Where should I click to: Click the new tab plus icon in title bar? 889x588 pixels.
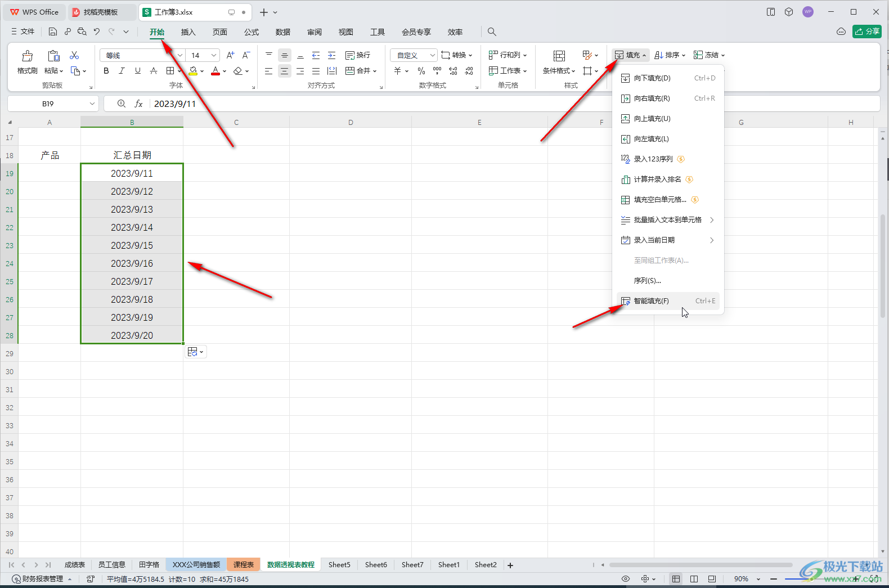264,12
